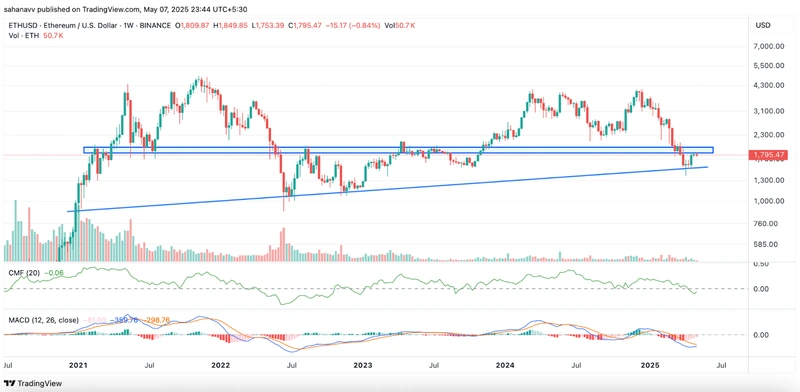The height and width of the screenshot is (392, 800).
Task: Select the ascending blue trend line
Action: tap(388, 189)
